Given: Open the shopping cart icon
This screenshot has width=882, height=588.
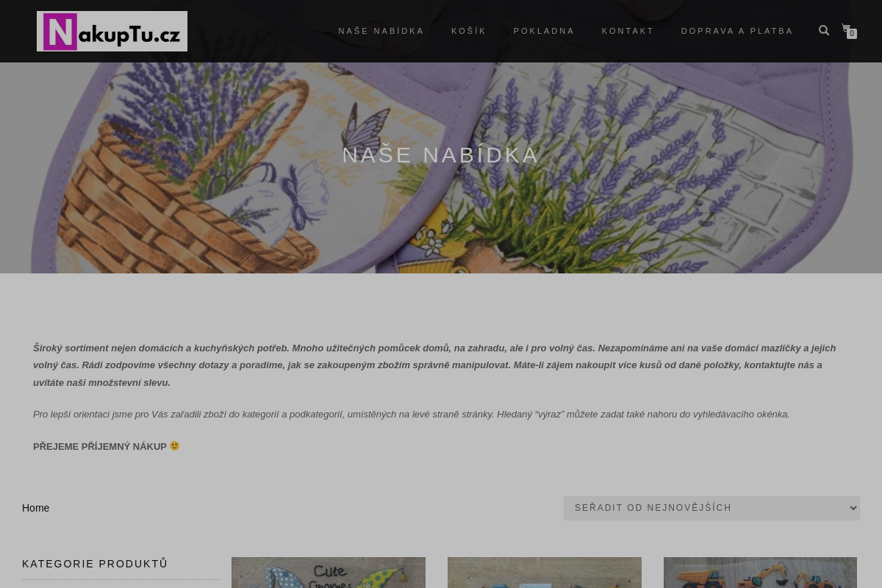Looking at the screenshot, I should pyautogui.click(x=847, y=29).
